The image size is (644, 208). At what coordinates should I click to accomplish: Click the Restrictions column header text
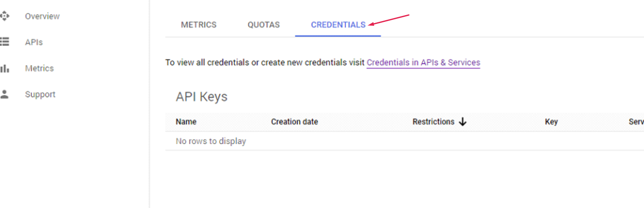pos(433,122)
